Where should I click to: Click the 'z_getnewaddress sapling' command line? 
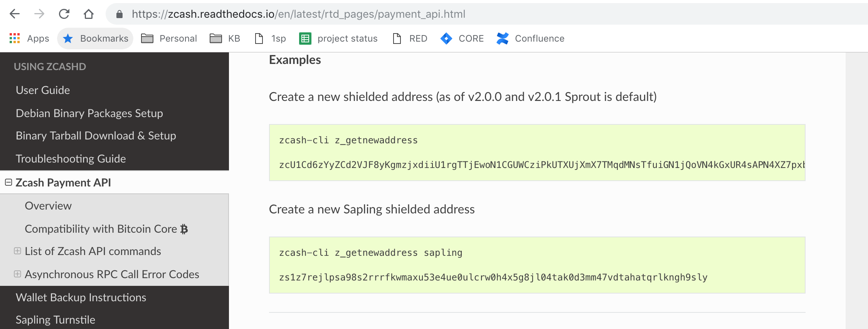[x=371, y=252]
